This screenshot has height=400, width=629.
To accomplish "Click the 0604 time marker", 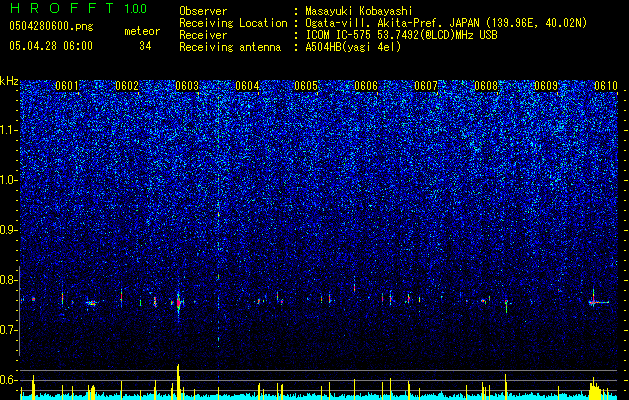I will click(x=247, y=86).
